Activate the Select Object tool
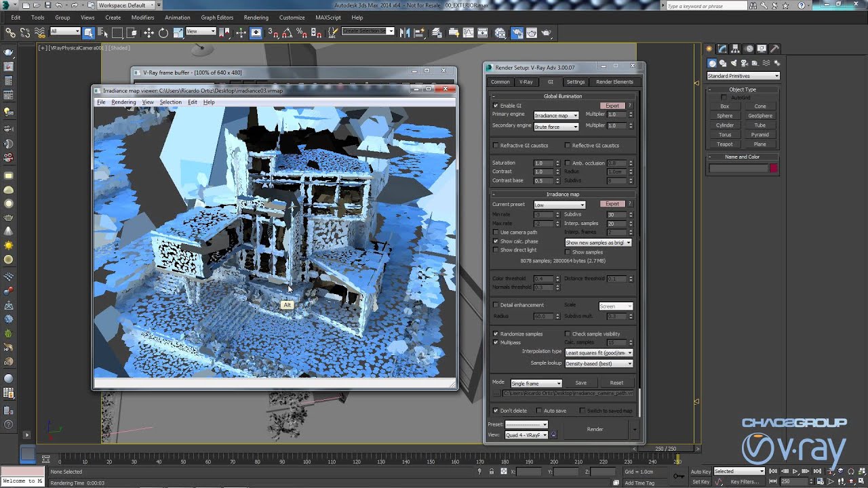Image resolution: width=868 pixels, height=488 pixels. pyautogui.click(x=89, y=32)
